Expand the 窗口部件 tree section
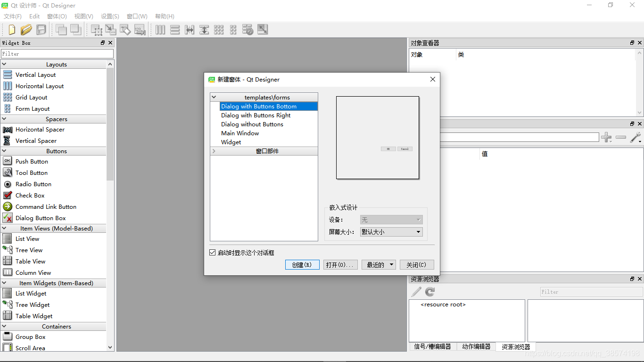 [214, 151]
